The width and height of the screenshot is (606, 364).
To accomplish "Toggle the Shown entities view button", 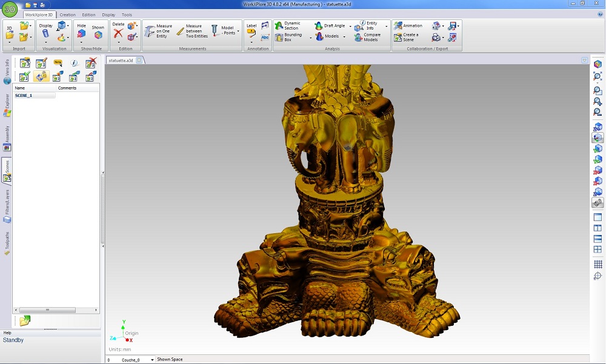I will [98, 34].
